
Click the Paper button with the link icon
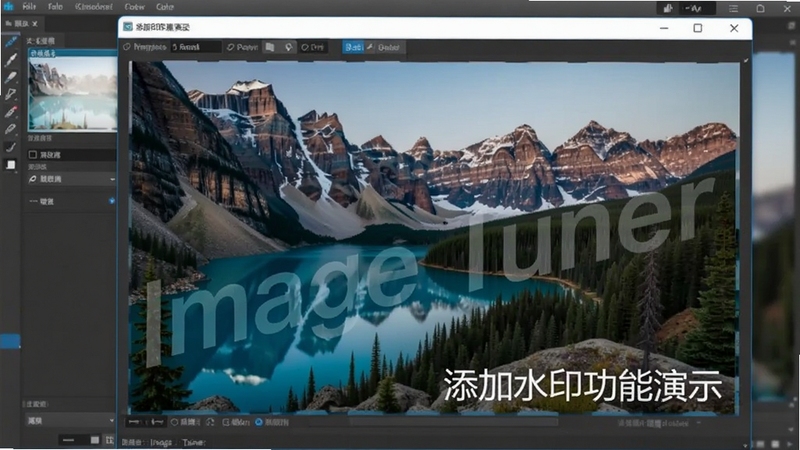click(242, 47)
